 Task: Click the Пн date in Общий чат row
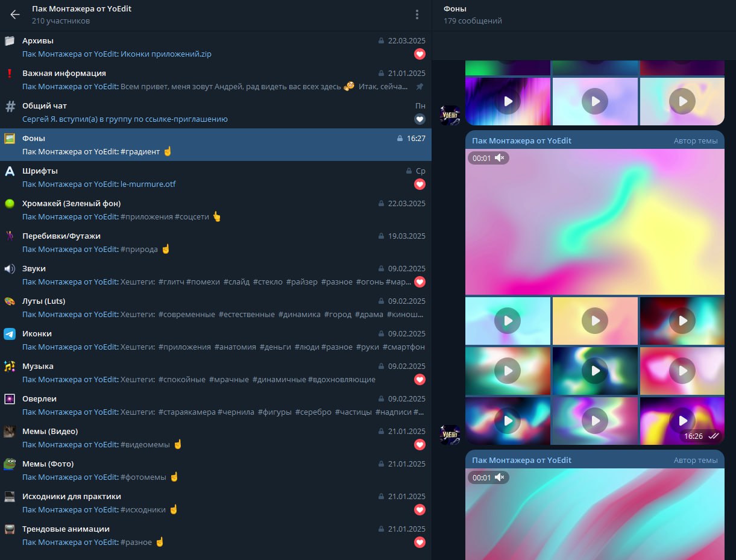click(x=420, y=106)
